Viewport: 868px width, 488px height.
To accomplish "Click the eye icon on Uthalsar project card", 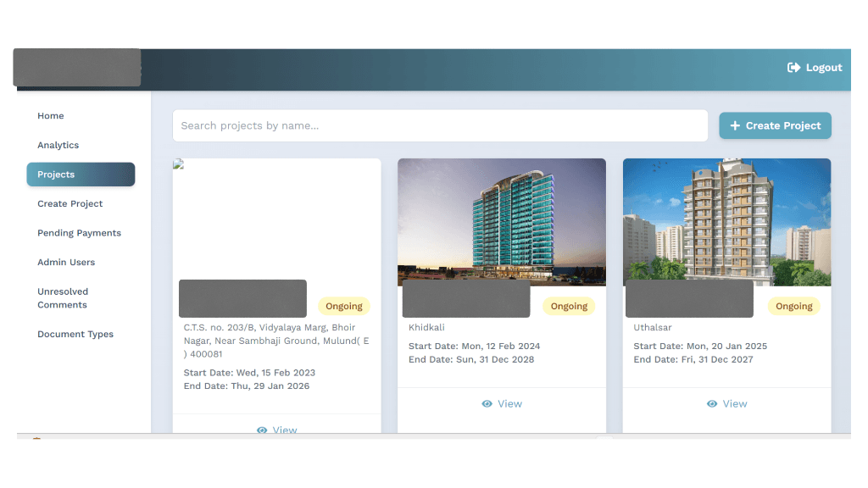I will [712, 404].
